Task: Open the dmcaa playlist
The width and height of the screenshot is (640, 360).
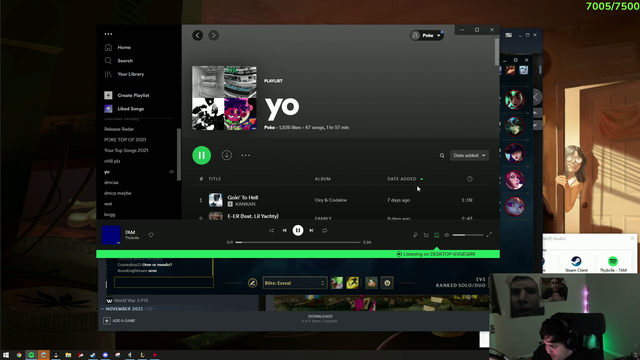Action: pos(111,182)
